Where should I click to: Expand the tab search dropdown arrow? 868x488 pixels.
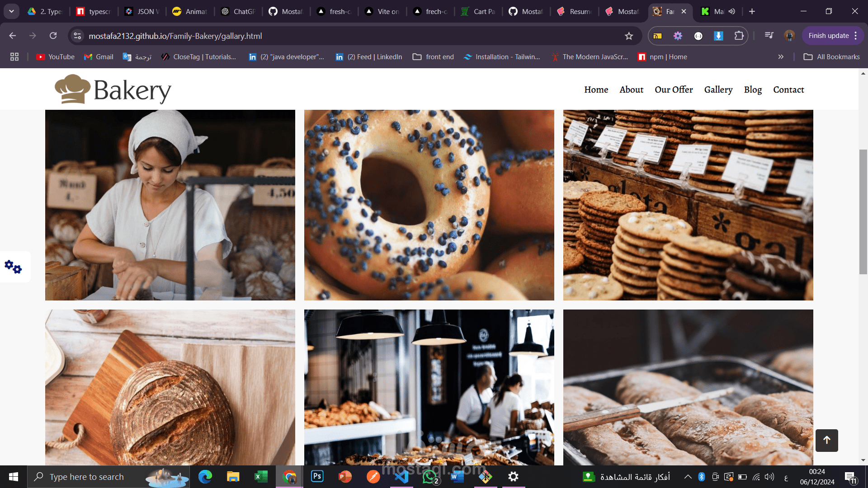pyautogui.click(x=11, y=12)
